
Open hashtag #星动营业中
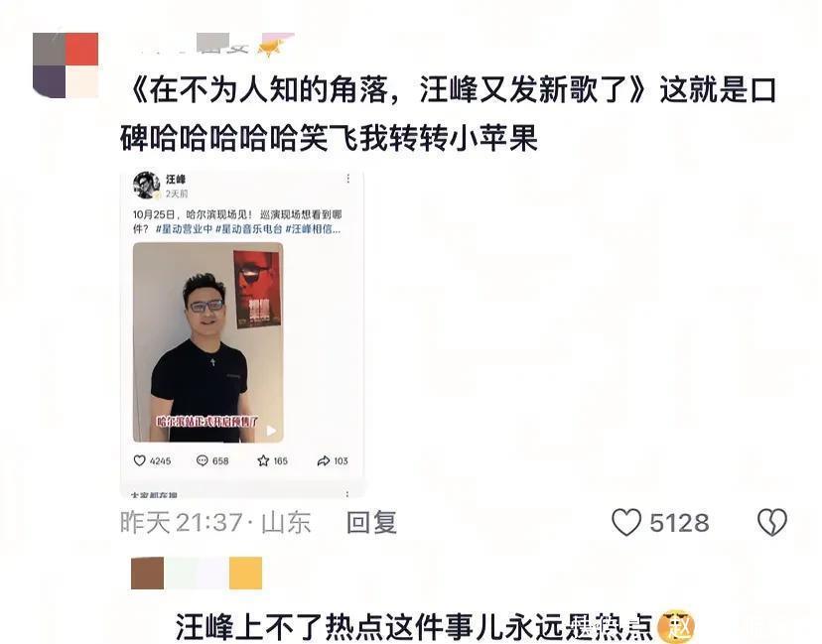pos(184,229)
